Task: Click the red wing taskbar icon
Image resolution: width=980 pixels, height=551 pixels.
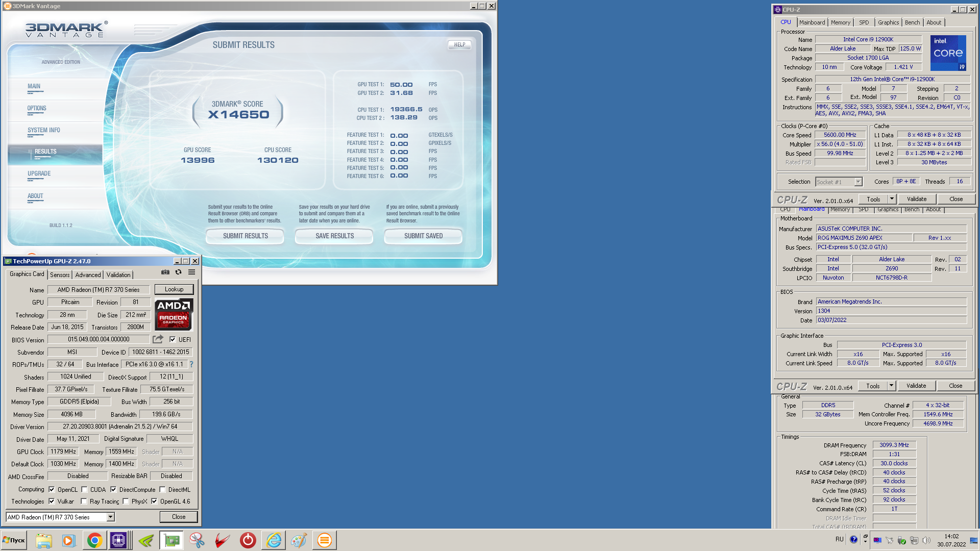Action: pyautogui.click(x=222, y=540)
